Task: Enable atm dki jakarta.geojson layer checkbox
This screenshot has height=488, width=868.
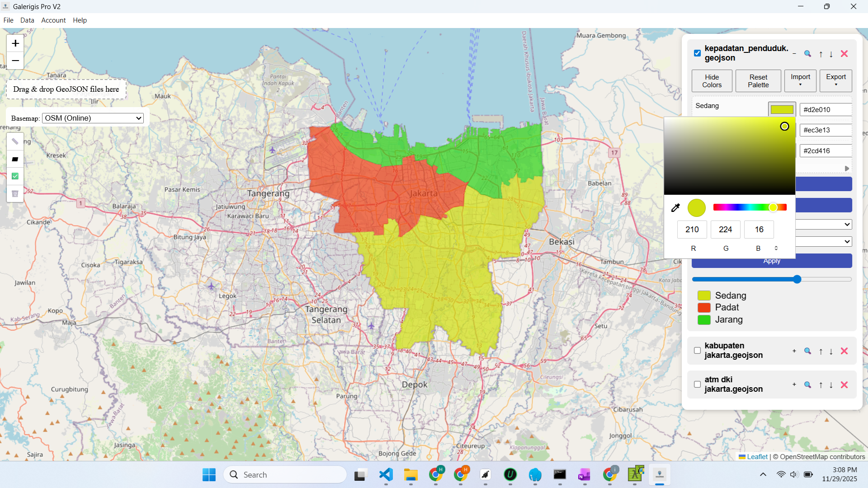Action: click(697, 385)
